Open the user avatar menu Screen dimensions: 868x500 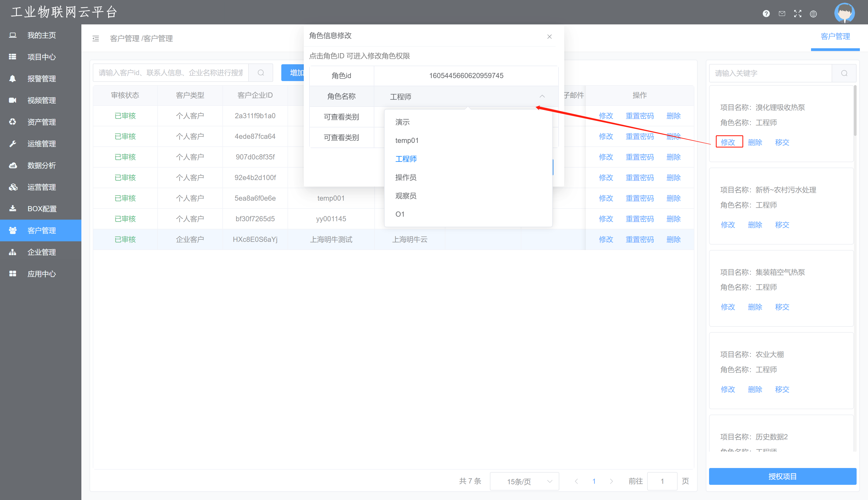tap(845, 13)
